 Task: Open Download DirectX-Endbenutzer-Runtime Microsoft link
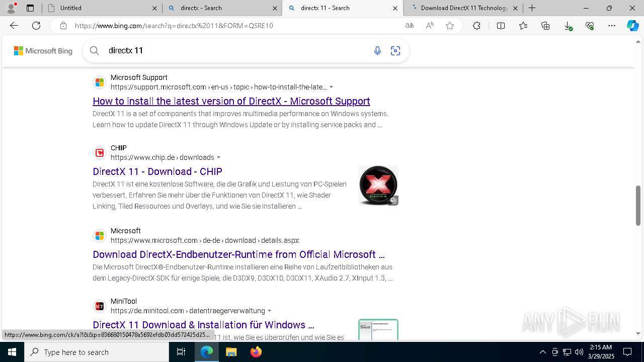tap(238, 254)
